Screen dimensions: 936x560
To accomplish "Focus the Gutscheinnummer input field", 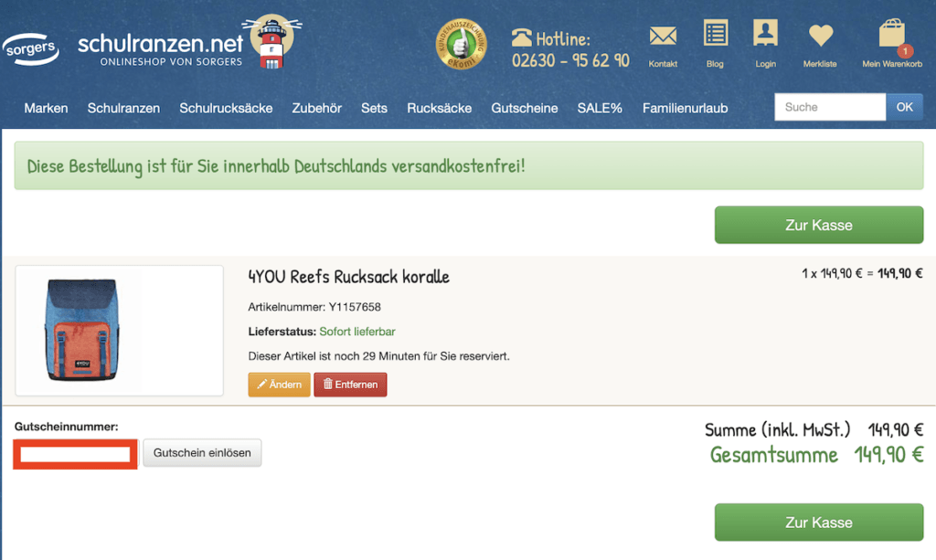I will [x=75, y=454].
